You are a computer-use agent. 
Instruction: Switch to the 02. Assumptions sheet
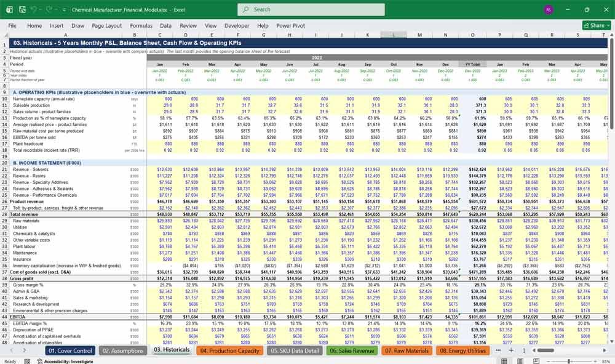pos(123,350)
